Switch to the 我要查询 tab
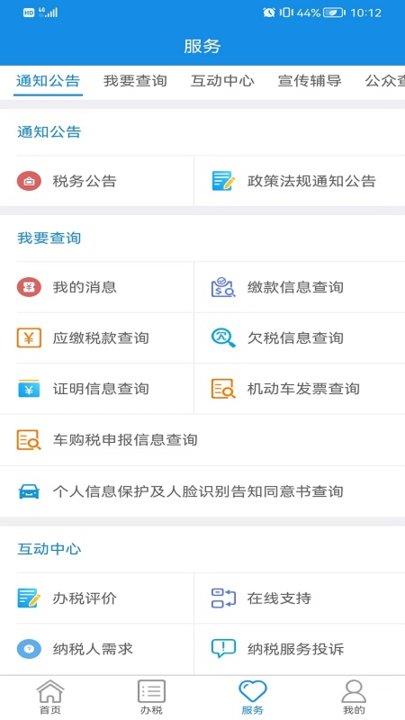 tap(135, 81)
